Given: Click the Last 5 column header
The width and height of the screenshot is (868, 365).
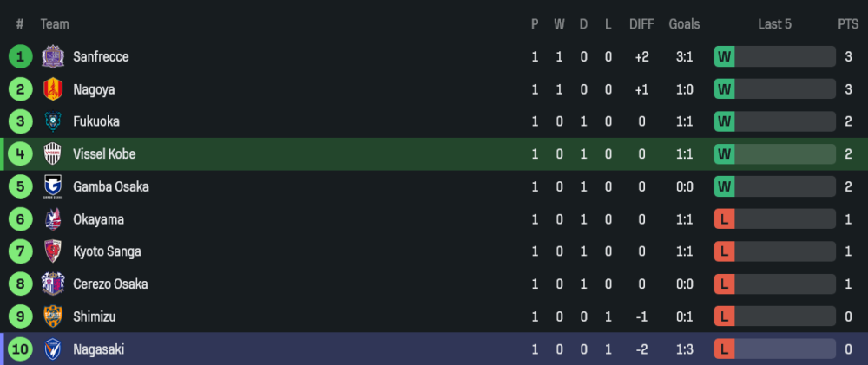Looking at the screenshot, I should [x=774, y=24].
